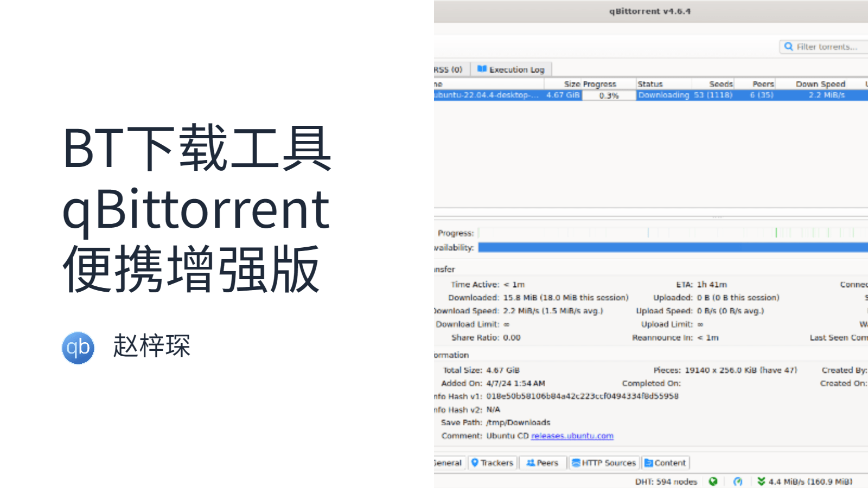Click the 4.4 MiB/s download speed status
The width and height of the screenshot is (868, 488).
click(x=810, y=481)
